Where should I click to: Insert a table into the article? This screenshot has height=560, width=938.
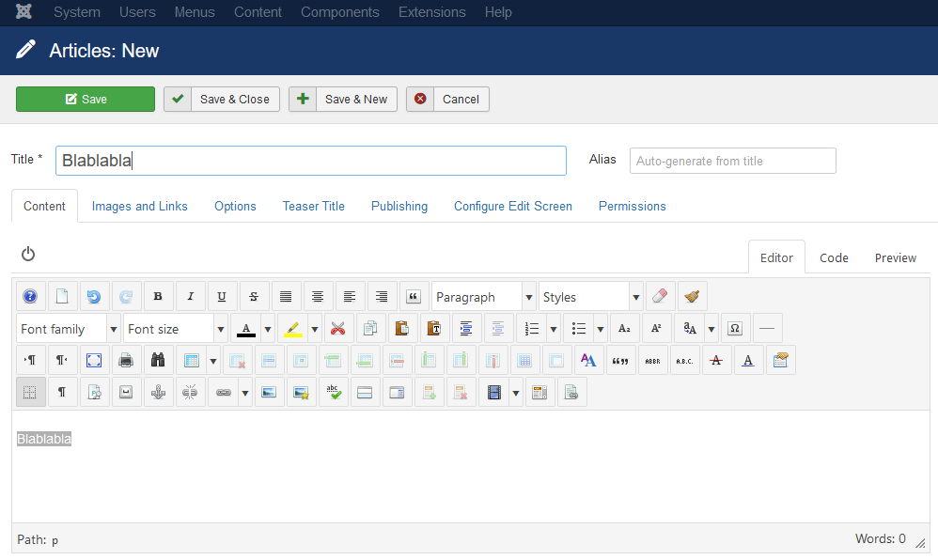pos(193,360)
